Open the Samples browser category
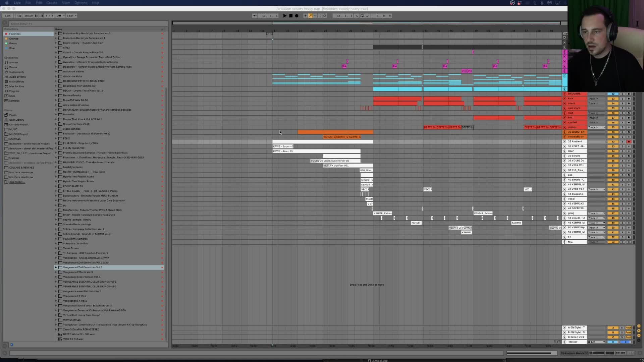This screenshot has width=644, height=362. (x=14, y=101)
